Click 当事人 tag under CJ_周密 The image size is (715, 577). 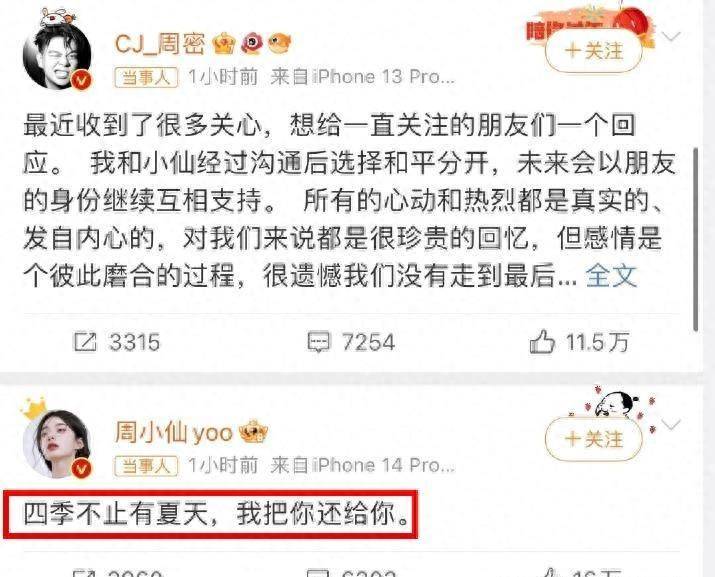[x=146, y=77]
